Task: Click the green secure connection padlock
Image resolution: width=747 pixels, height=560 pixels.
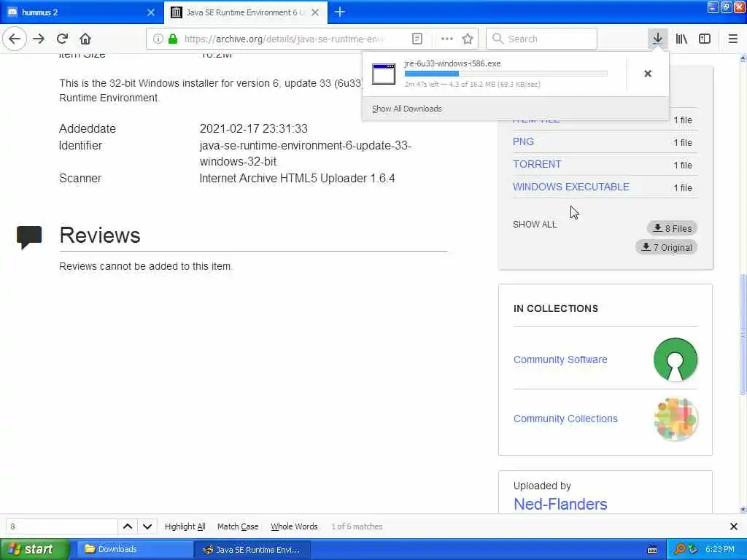Action: [173, 39]
